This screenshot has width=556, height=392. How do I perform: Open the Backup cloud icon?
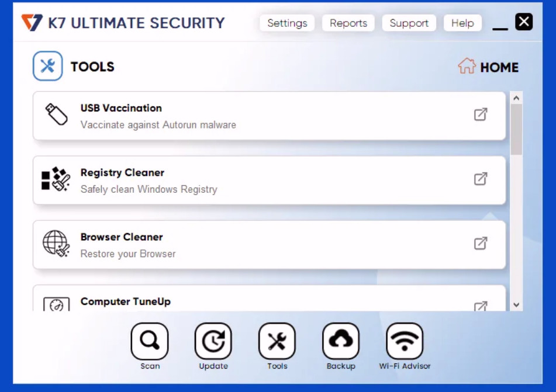(x=341, y=341)
